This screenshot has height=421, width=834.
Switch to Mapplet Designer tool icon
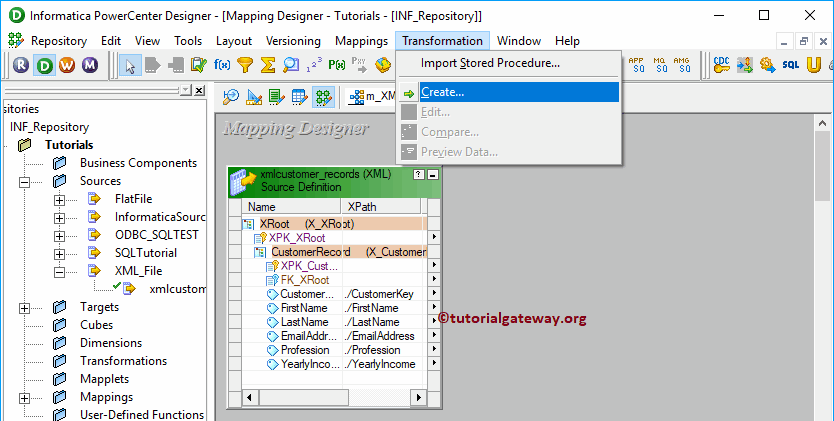pos(299,97)
